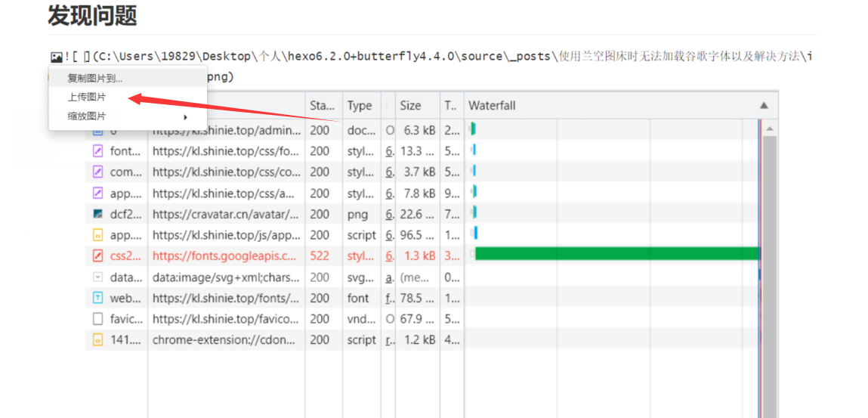The image size is (868, 418).
Task: Click the https://kl.shinie.top/admin... URL cell
Action: [x=227, y=131]
